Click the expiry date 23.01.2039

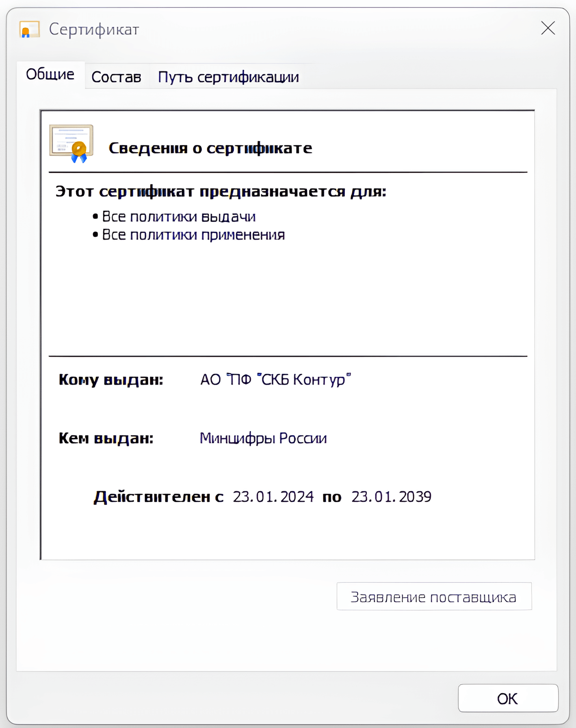(x=391, y=496)
